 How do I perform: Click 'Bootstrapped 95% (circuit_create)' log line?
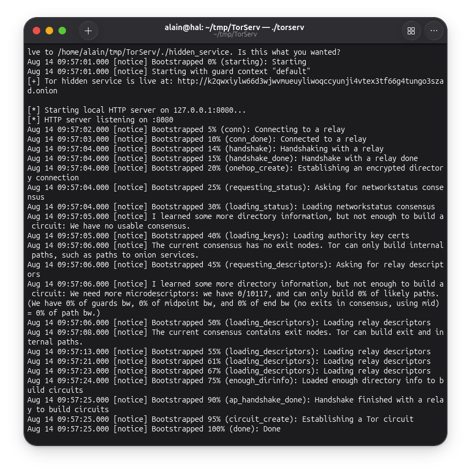220,419
